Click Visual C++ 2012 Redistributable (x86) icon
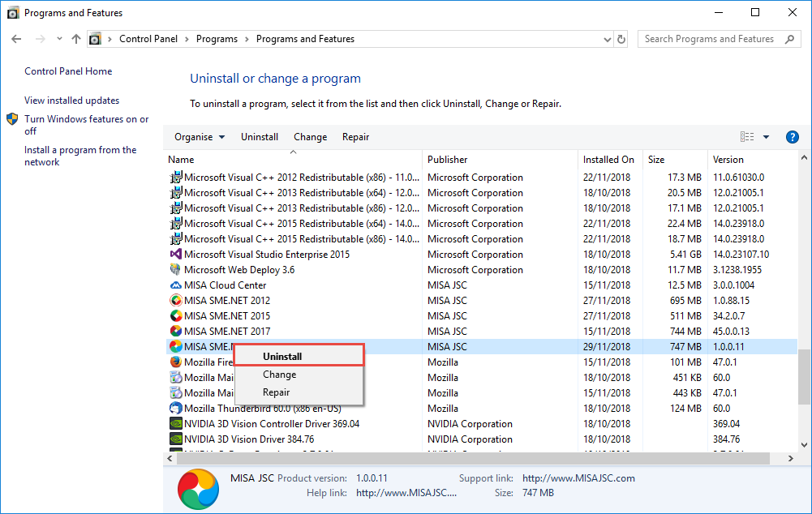The width and height of the screenshot is (812, 514). tap(176, 177)
